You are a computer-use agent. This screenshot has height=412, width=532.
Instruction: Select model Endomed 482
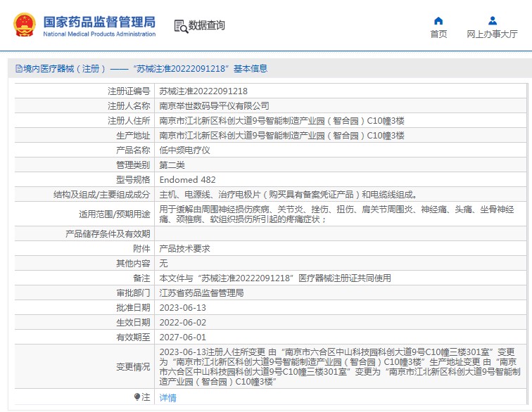[x=187, y=180]
